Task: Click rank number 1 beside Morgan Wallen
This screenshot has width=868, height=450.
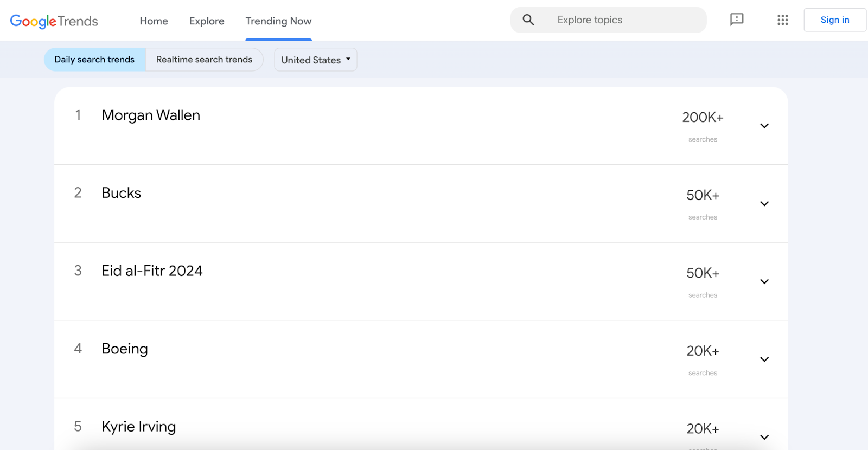Action: [78, 115]
